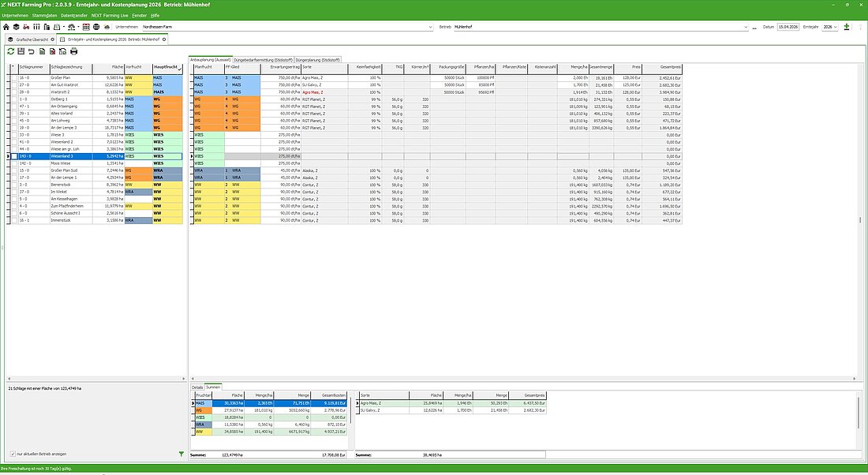
Task: Click the green plus icon beside Erntejahr
Action: 847,27
